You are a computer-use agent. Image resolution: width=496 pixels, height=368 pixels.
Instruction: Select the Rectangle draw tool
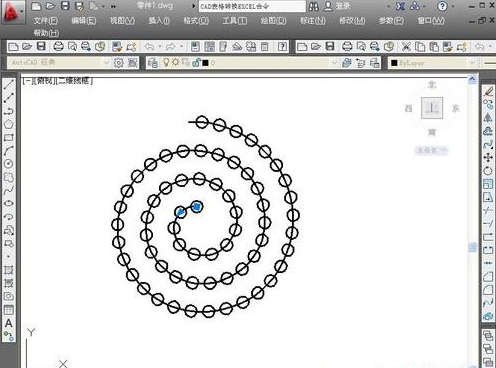tap(9, 138)
